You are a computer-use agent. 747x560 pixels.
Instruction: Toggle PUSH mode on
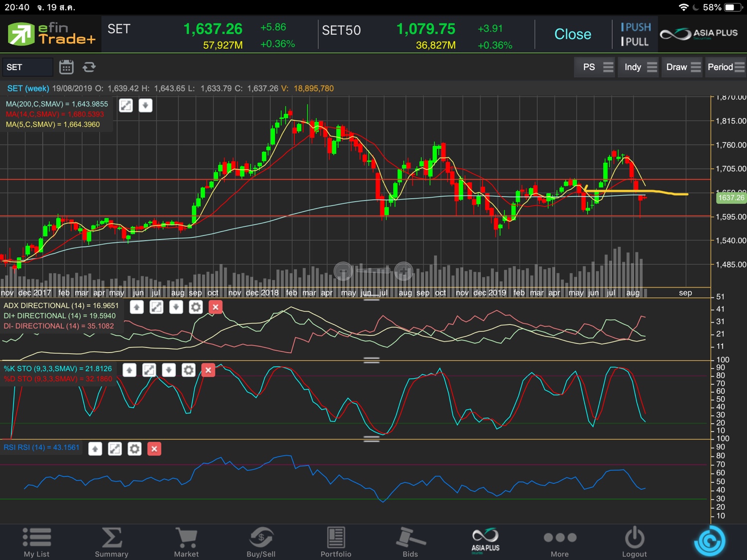point(635,27)
